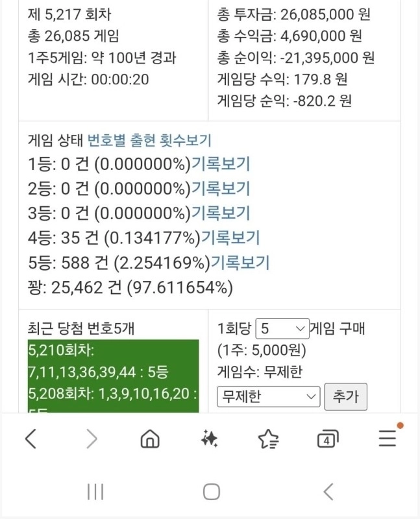View 기록보기 for 2등 results
This screenshot has width=420, height=519.
(221, 189)
